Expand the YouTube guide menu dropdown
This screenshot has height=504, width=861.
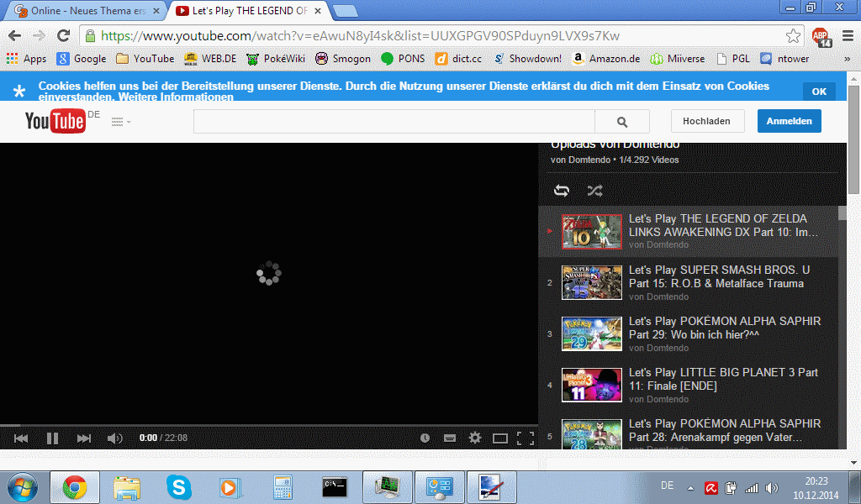[121, 122]
